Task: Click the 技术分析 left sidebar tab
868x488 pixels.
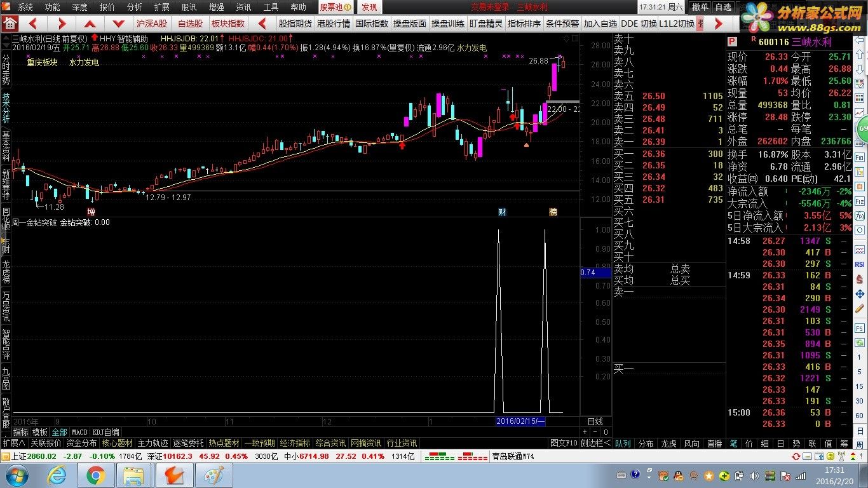Action: (6, 107)
